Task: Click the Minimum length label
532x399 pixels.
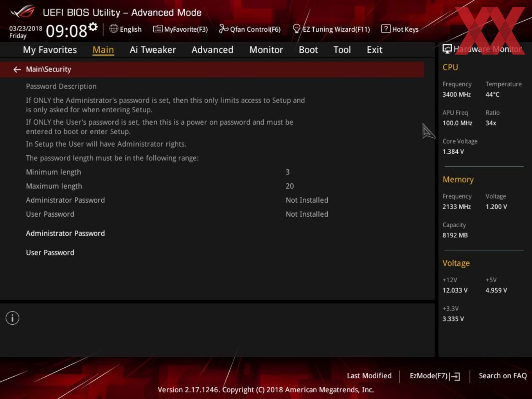Action: 54,172
